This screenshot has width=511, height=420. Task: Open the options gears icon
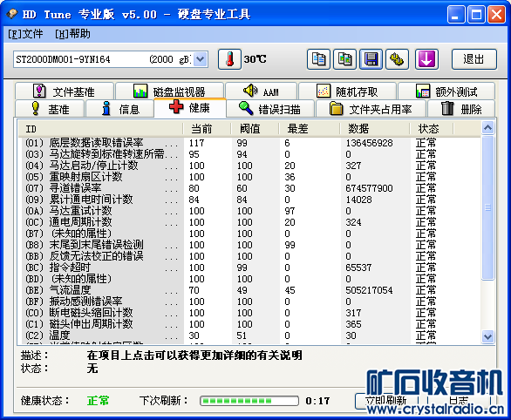click(x=397, y=59)
